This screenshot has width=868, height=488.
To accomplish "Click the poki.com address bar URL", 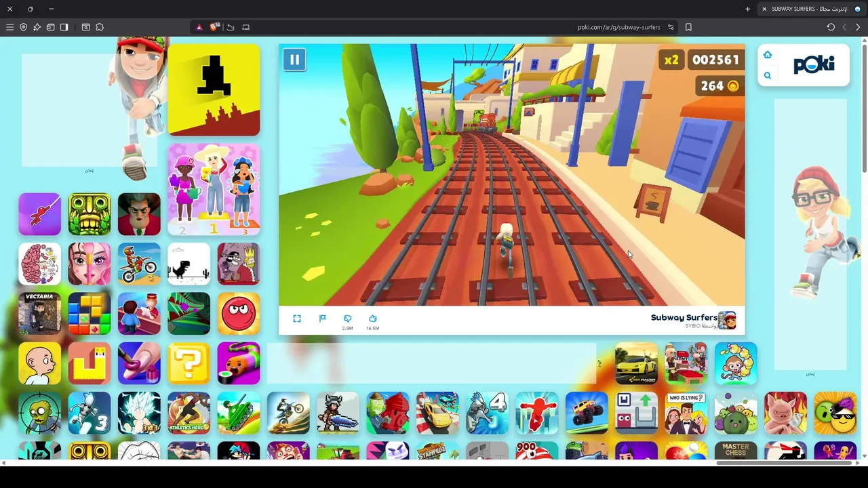I will (618, 27).
